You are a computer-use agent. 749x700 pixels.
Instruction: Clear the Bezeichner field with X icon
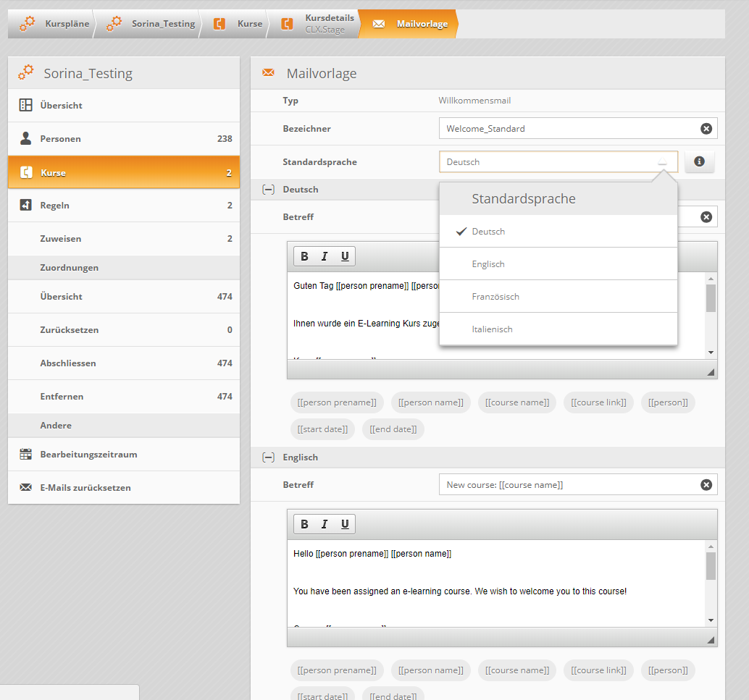click(x=706, y=129)
